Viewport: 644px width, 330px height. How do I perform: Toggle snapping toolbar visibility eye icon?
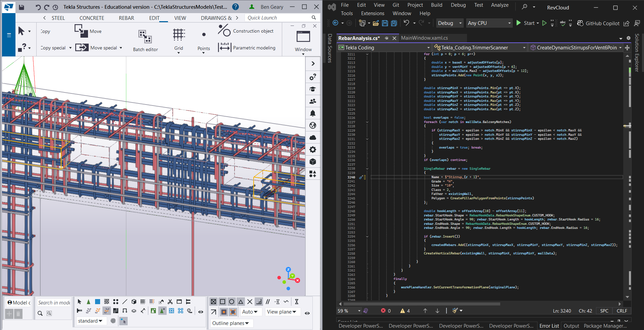[307, 313]
